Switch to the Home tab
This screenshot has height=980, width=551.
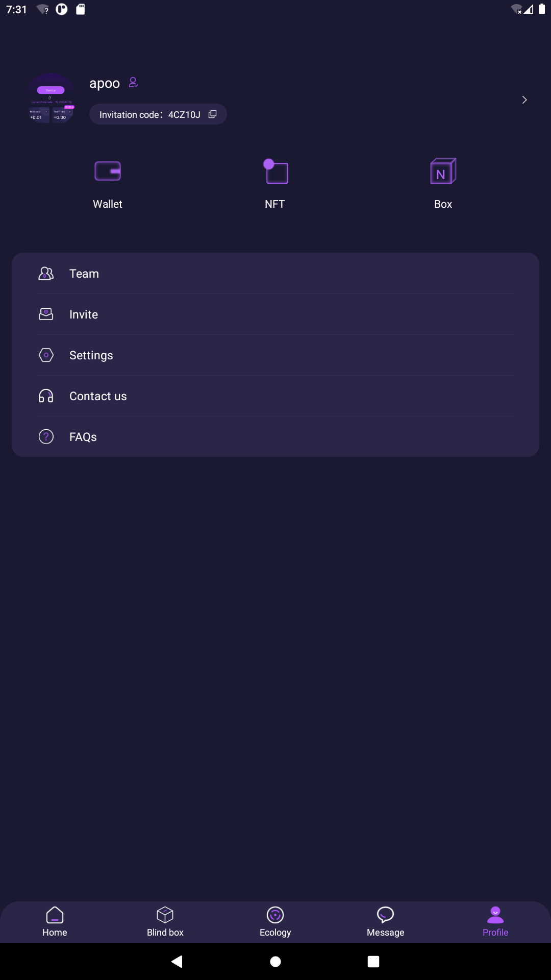click(x=55, y=922)
